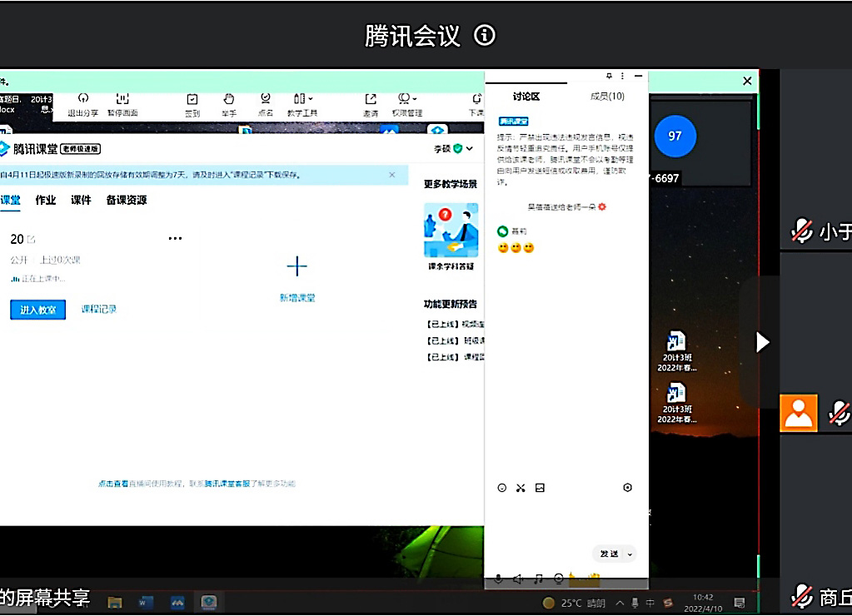Open the 课程记录 link
The height and width of the screenshot is (616, 852).
99,309
